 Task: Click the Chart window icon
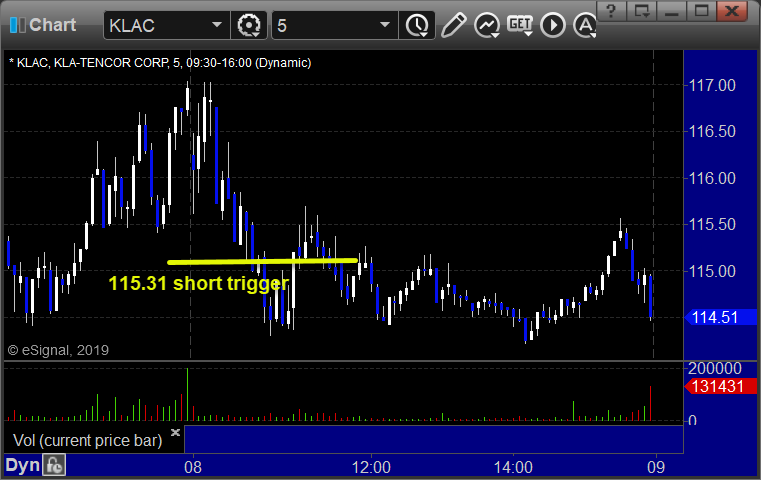pyautogui.click(x=17, y=25)
